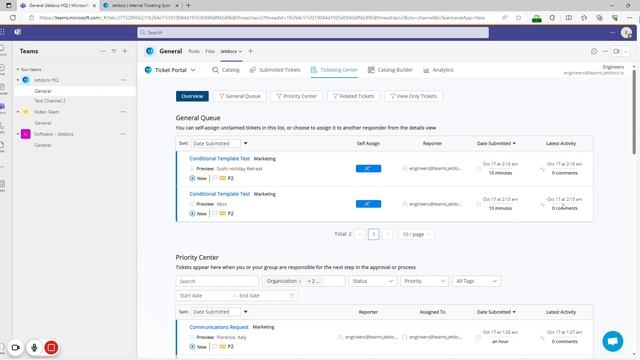Open the Files tab
The width and height of the screenshot is (640, 360).
coord(210,51)
